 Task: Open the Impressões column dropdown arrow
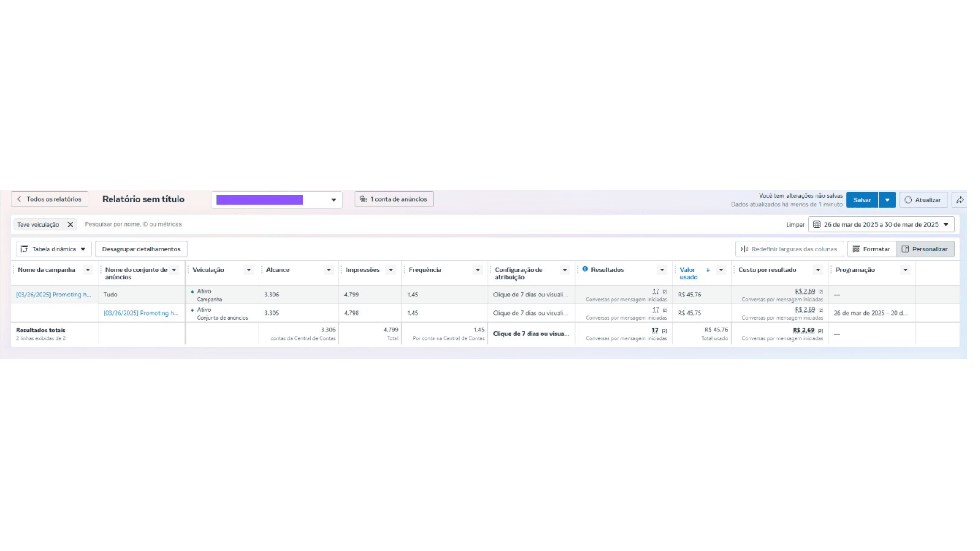pyautogui.click(x=391, y=270)
